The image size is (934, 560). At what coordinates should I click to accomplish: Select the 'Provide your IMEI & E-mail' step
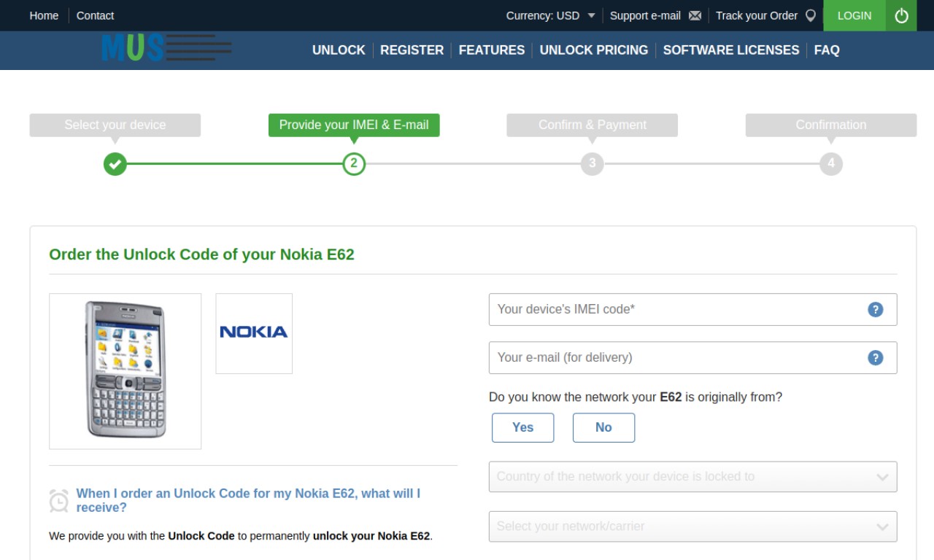354,125
